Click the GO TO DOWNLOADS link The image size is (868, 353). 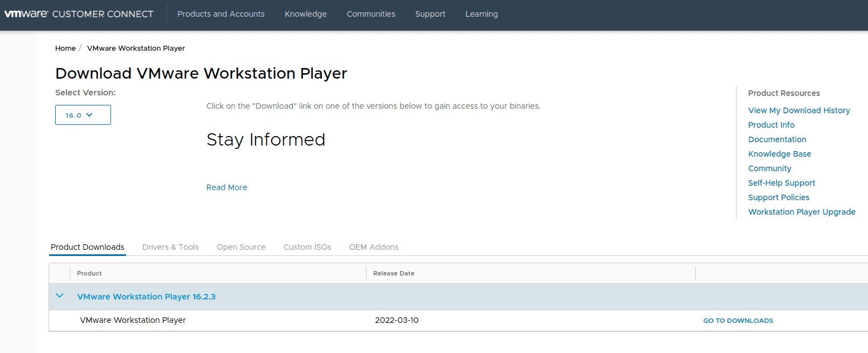(738, 321)
